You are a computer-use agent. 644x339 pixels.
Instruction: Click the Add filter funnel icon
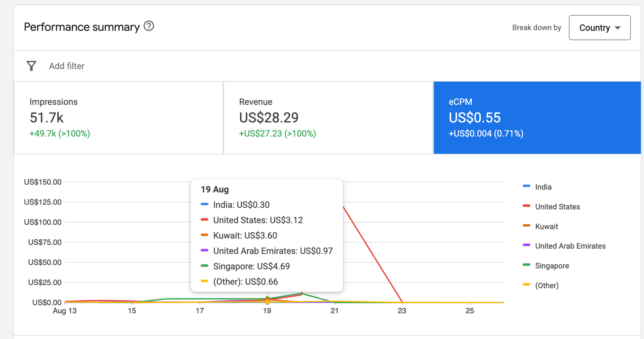click(x=31, y=66)
